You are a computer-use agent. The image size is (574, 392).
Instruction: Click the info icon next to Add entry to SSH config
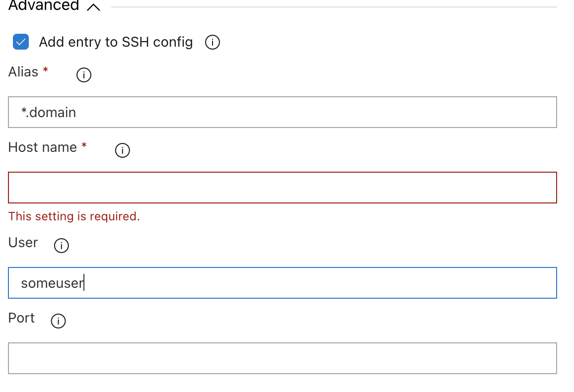[212, 42]
